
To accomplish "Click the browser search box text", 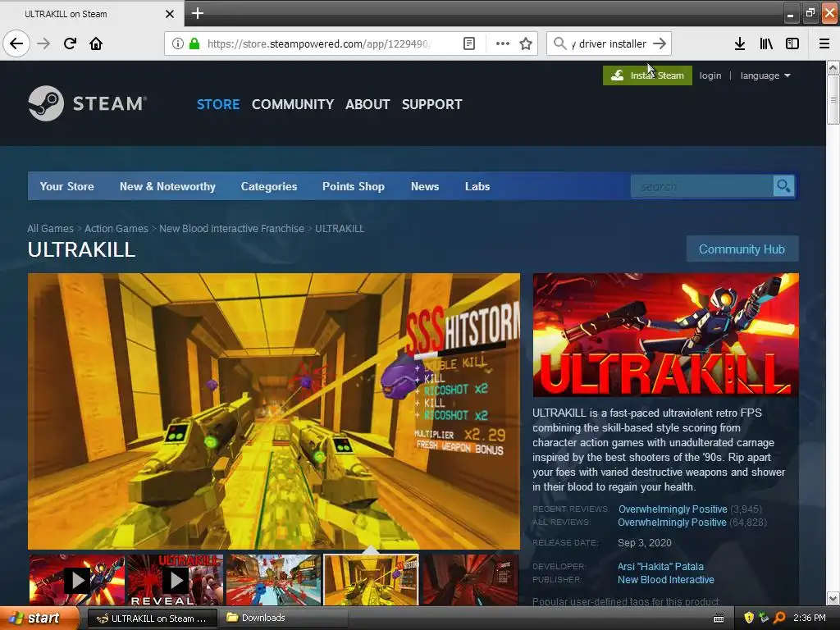I will tap(609, 43).
